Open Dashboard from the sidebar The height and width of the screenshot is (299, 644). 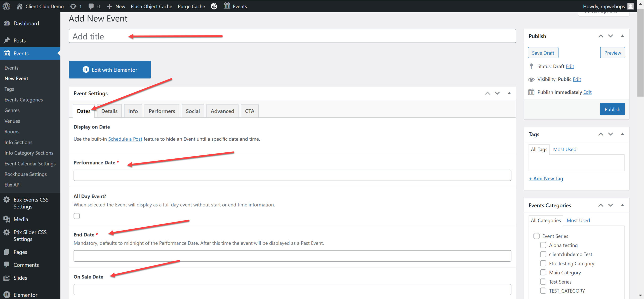point(26,23)
